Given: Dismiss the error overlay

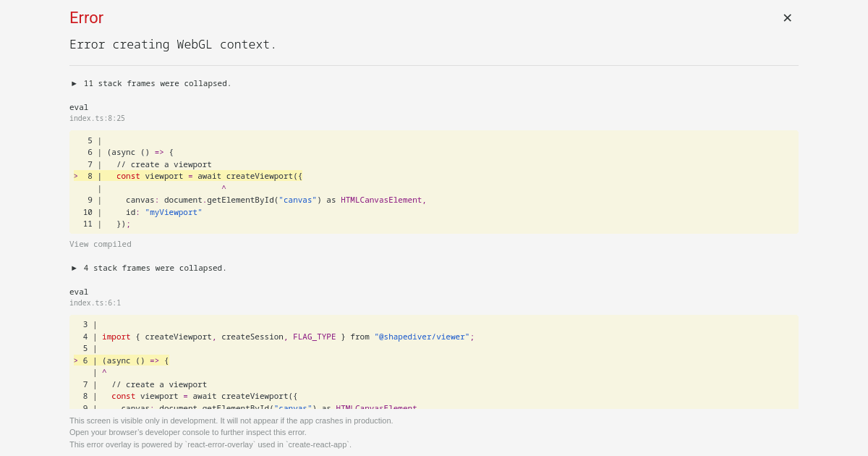Looking at the screenshot, I should tap(787, 17).
